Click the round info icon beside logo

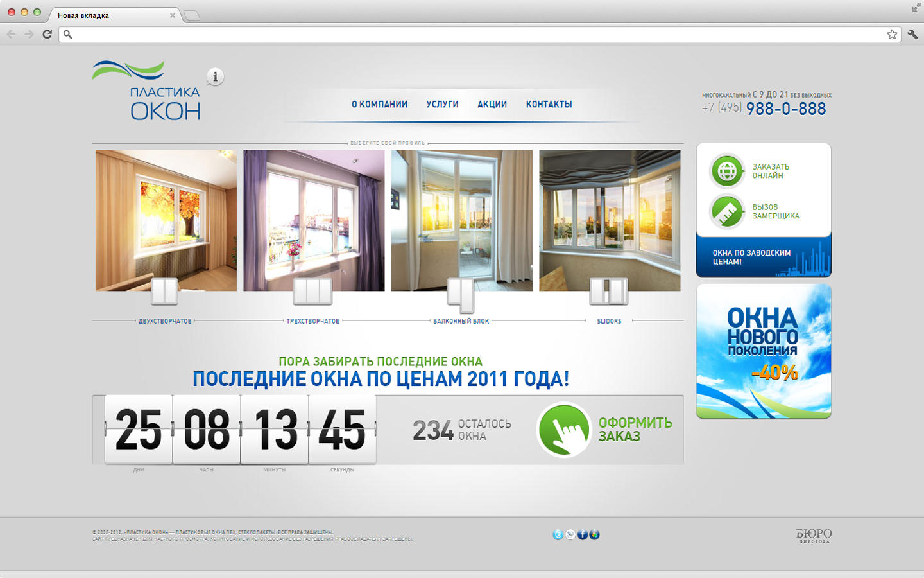[215, 77]
